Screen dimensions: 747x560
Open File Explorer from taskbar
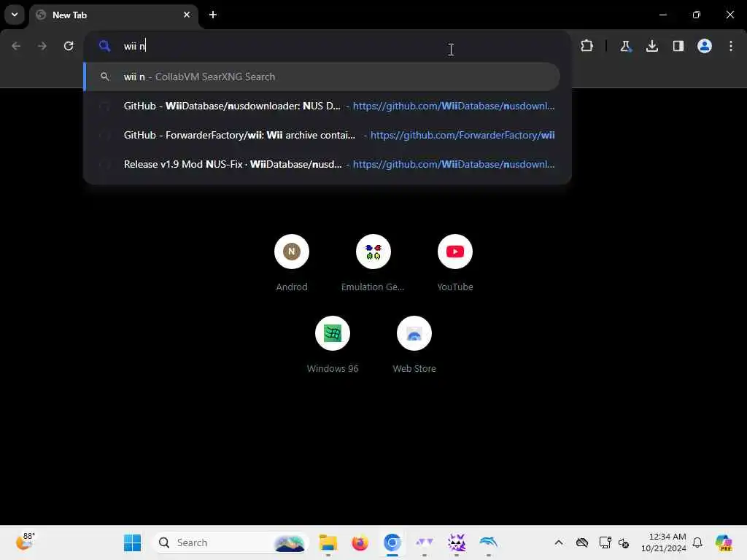point(328,542)
